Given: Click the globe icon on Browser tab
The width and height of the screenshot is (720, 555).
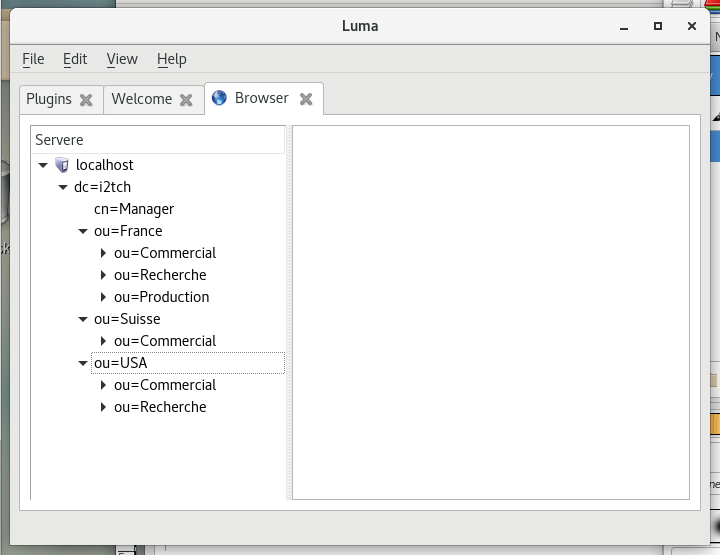Looking at the screenshot, I should point(219,98).
